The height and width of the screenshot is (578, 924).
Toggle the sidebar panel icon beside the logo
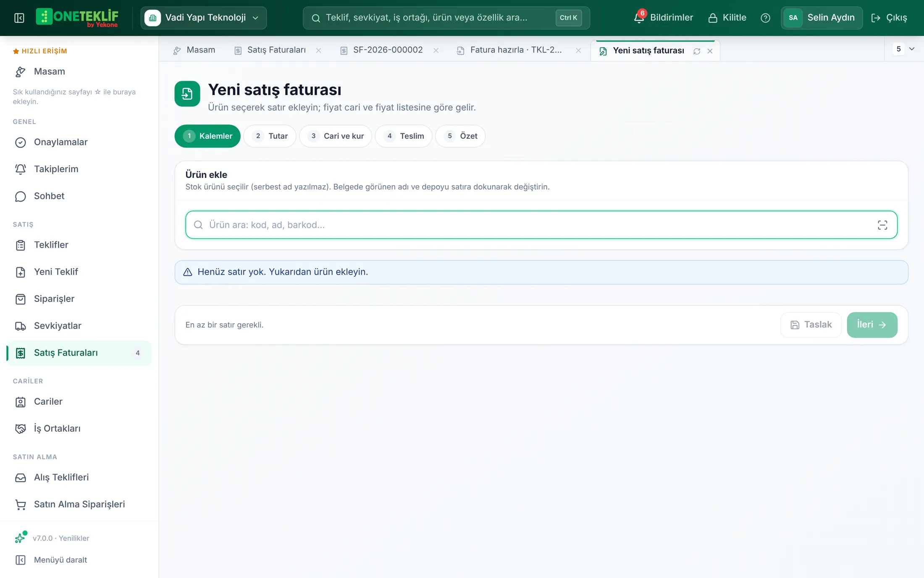point(19,18)
